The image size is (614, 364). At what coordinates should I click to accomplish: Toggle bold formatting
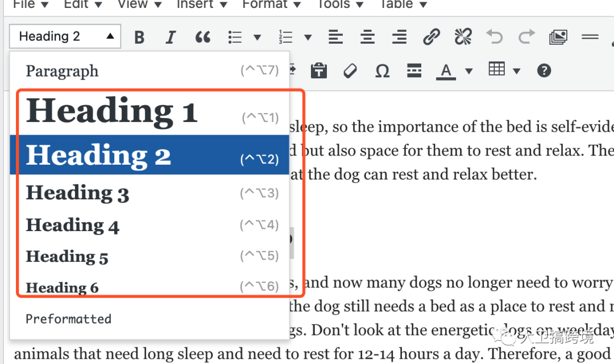[139, 36]
